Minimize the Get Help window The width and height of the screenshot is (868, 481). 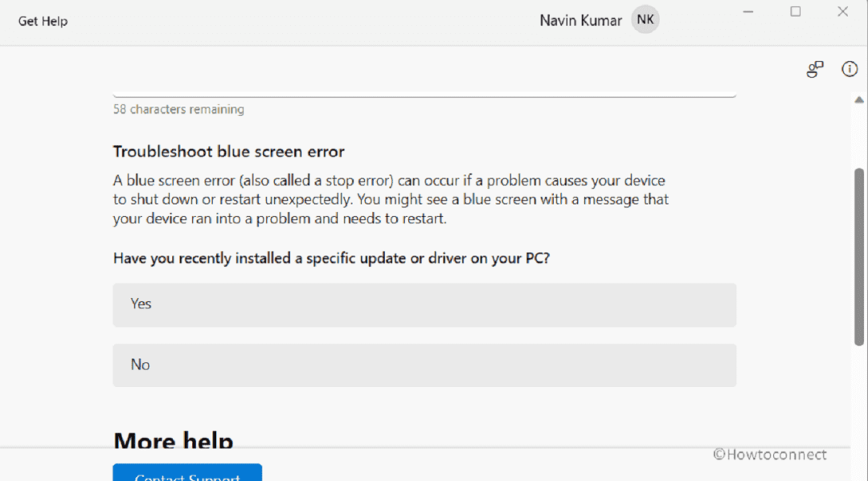click(x=748, y=12)
